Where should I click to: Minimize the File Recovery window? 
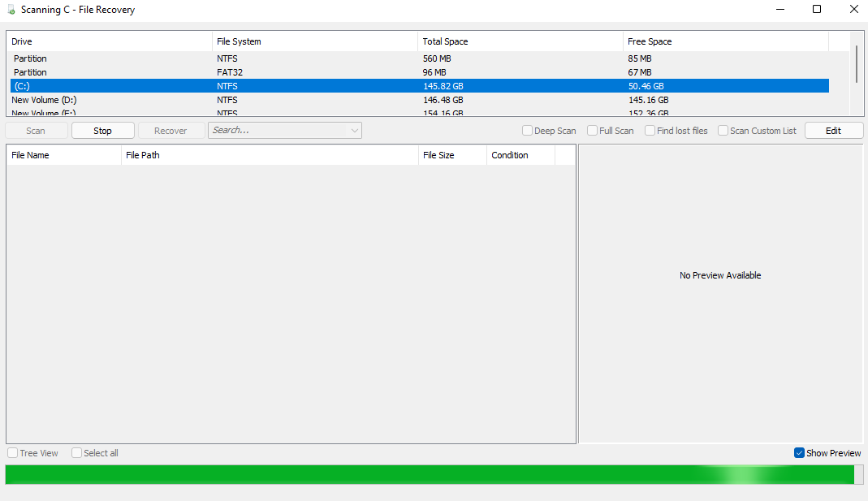coord(780,10)
